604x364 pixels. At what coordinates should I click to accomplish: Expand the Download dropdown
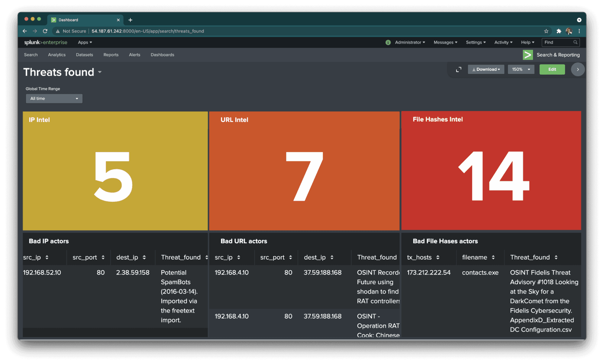(x=486, y=69)
